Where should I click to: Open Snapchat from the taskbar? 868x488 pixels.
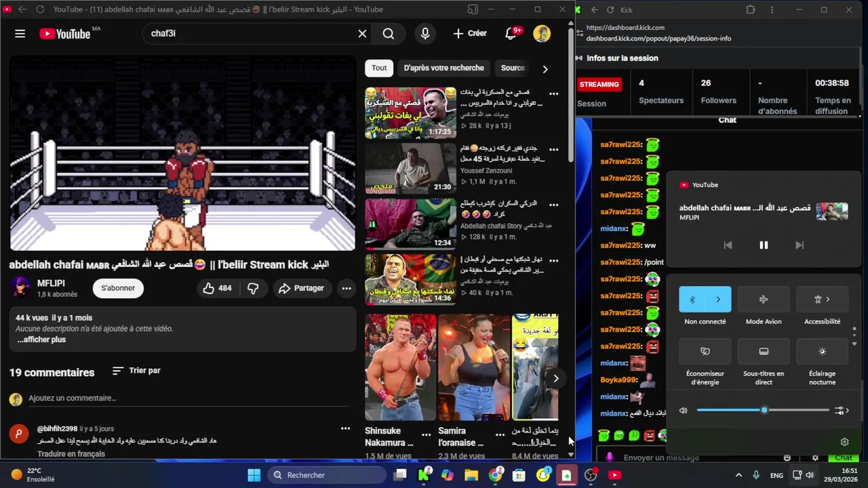(x=543, y=475)
